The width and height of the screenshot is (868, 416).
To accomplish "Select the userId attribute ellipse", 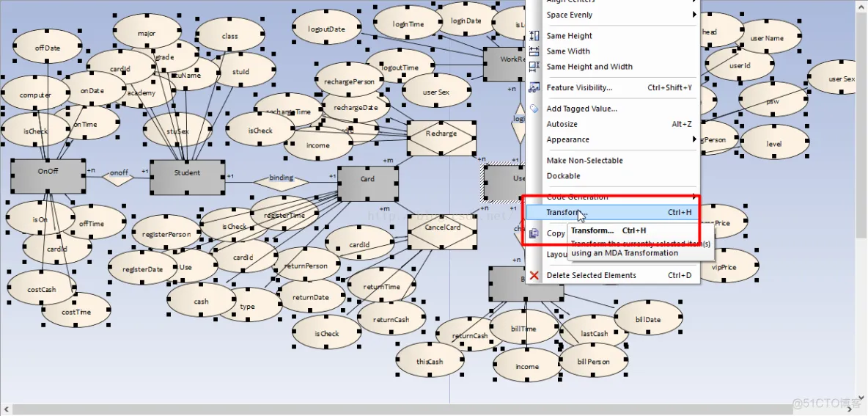I will point(740,65).
